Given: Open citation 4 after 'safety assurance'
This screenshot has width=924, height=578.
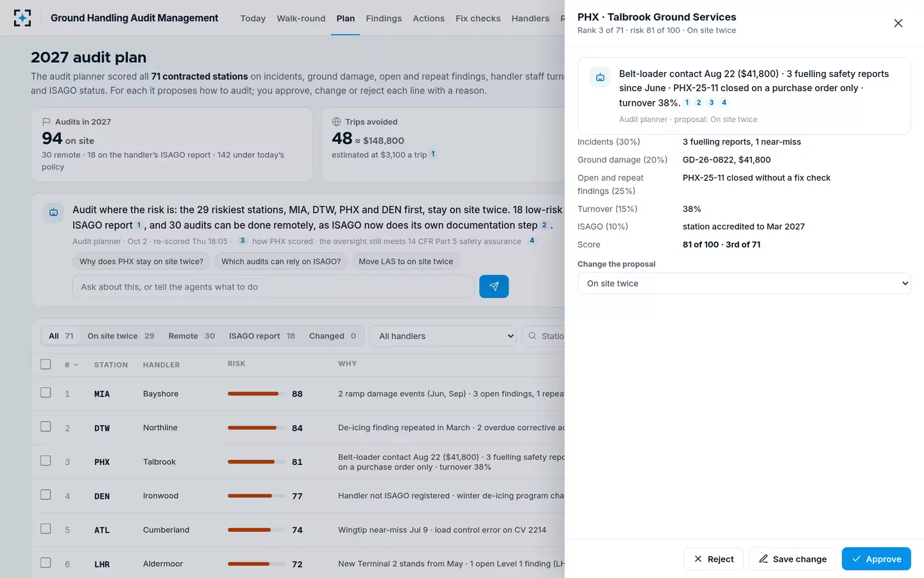Looking at the screenshot, I should (x=531, y=241).
